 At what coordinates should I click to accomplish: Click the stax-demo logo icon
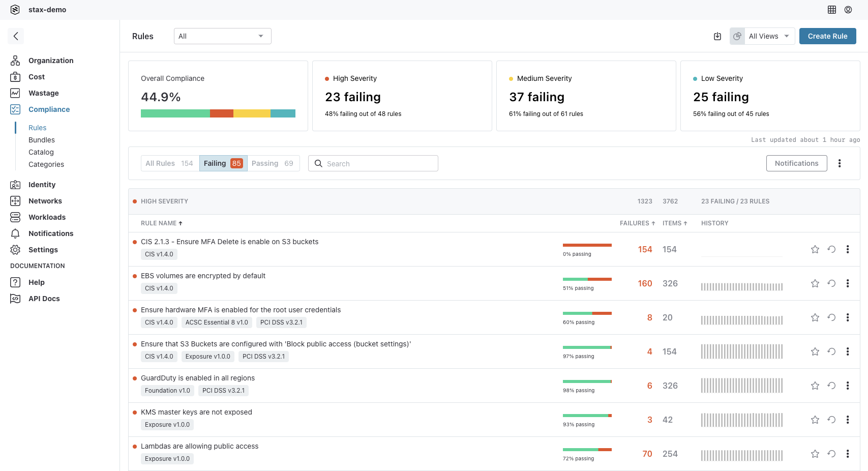tap(15, 10)
